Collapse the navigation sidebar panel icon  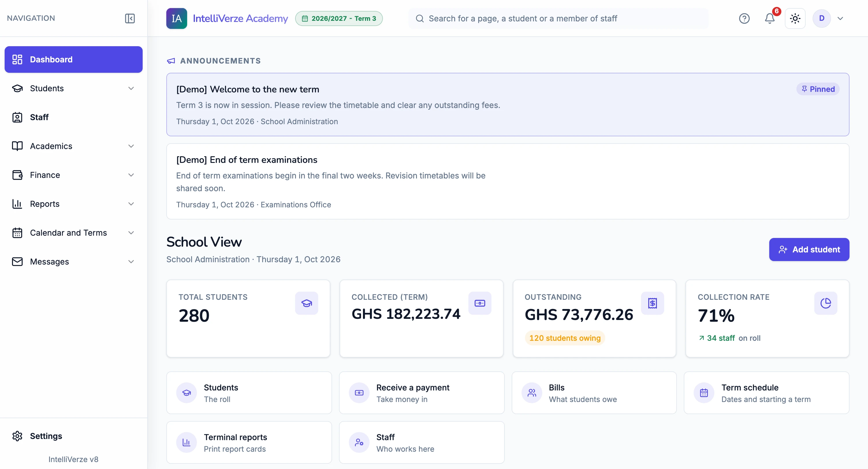[130, 18]
